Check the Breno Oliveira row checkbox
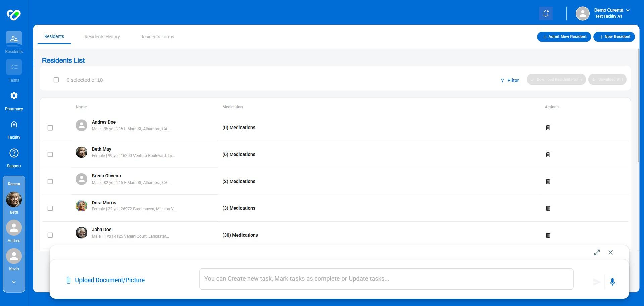644x306 pixels. [50, 182]
